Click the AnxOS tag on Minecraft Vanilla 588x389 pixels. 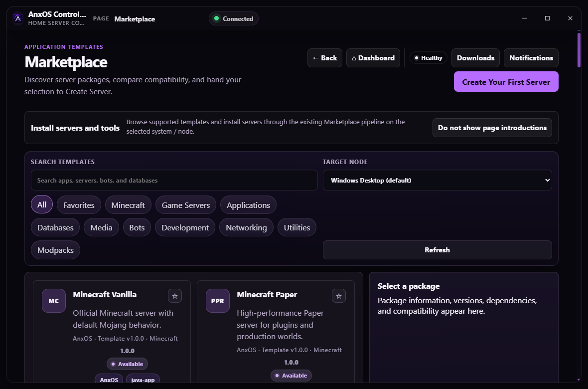109,379
